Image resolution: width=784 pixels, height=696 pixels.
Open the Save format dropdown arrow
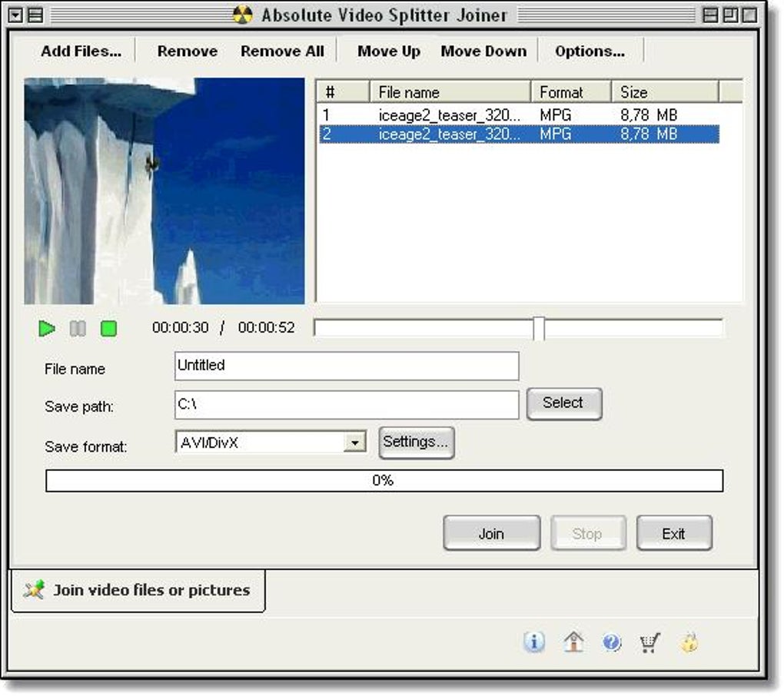coord(354,442)
